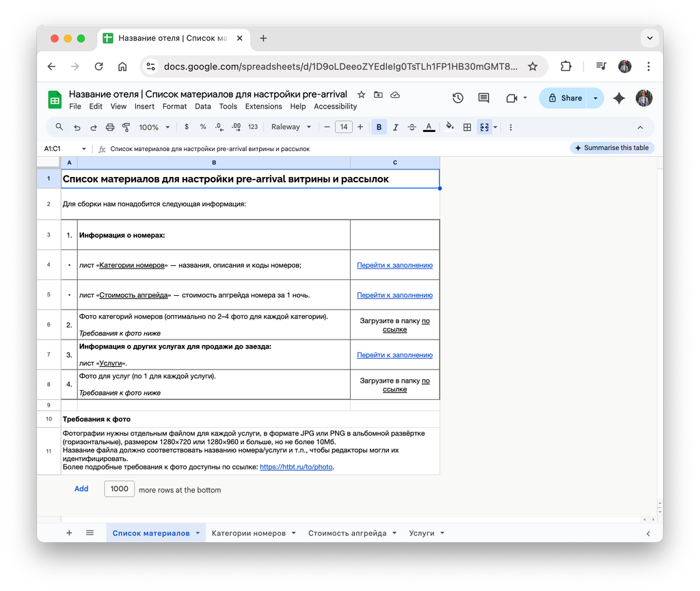This screenshot has height=591, width=700.
Task: Move document using folder icon
Action: pyautogui.click(x=378, y=94)
